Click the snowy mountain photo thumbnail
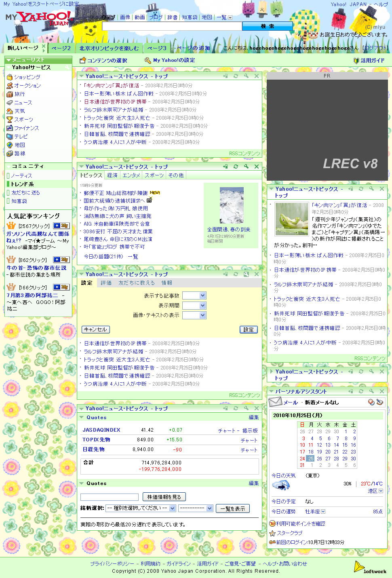392x578 pixels. (x=232, y=205)
